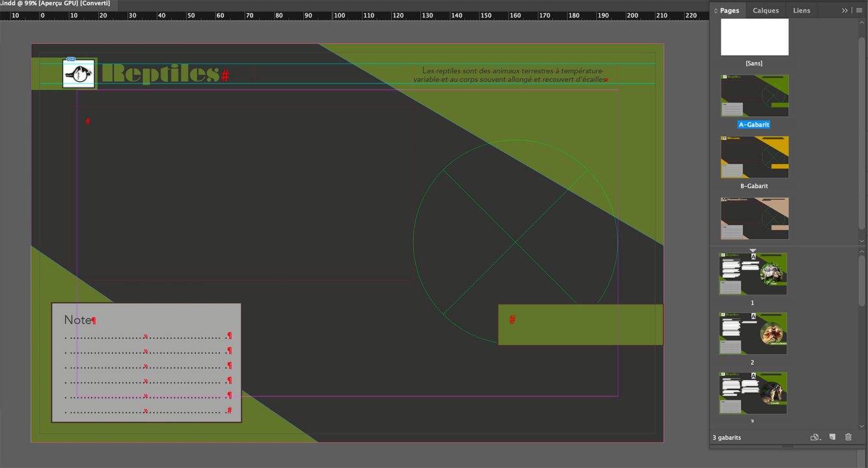
Task: Open the Liens panel tab
Action: (x=801, y=10)
